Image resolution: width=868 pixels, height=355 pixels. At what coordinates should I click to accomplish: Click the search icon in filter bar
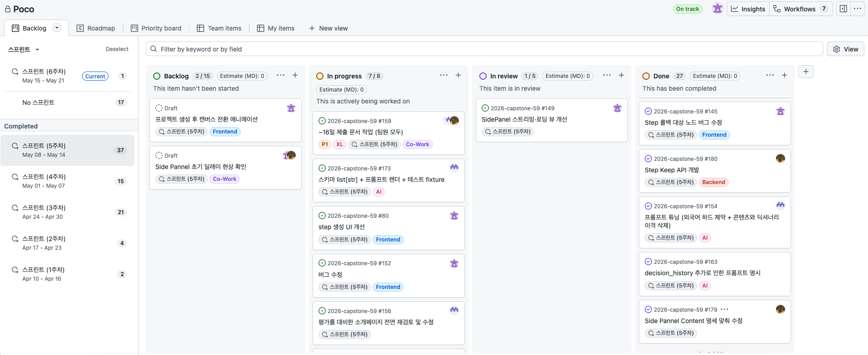pyautogui.click(x=154, y=49)
